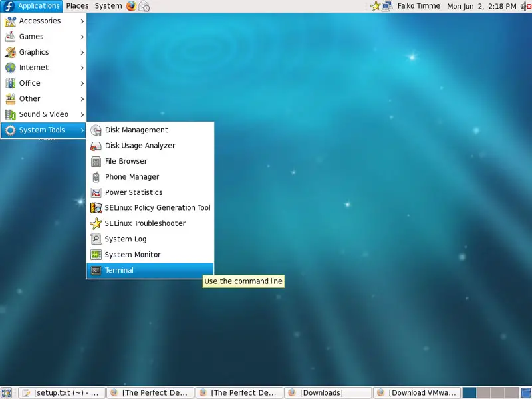Click the System Tools gear icon
This screenshot has height=399, width=532.
10,130
